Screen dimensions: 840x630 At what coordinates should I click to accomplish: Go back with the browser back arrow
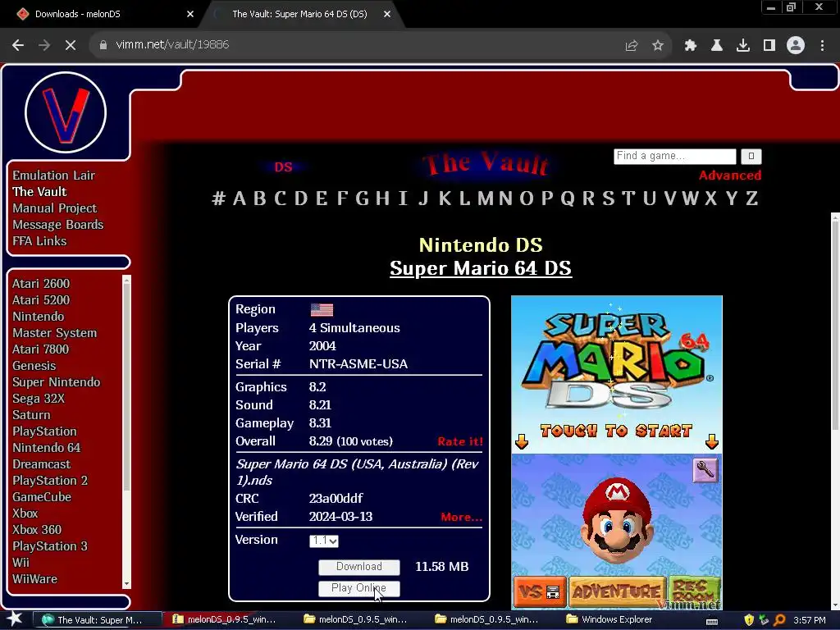coord(18,45)
